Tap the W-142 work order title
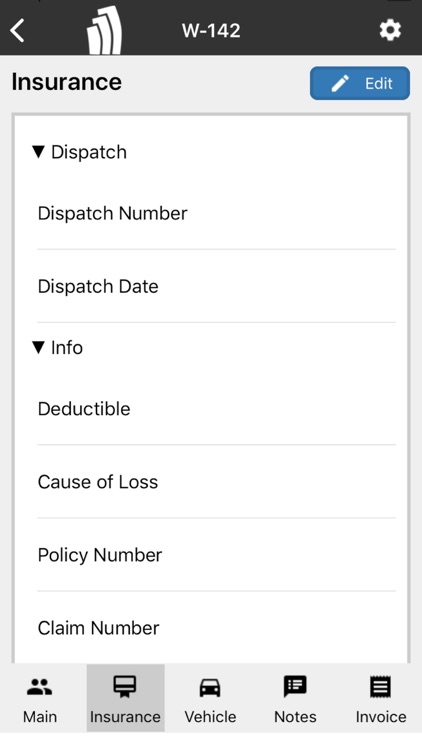 (x=211, y=31)
